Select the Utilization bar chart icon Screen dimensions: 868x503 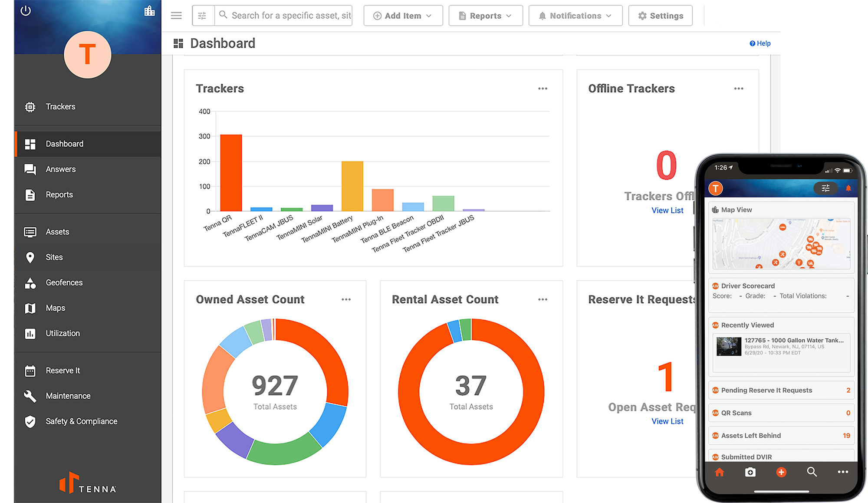point(30,334)
